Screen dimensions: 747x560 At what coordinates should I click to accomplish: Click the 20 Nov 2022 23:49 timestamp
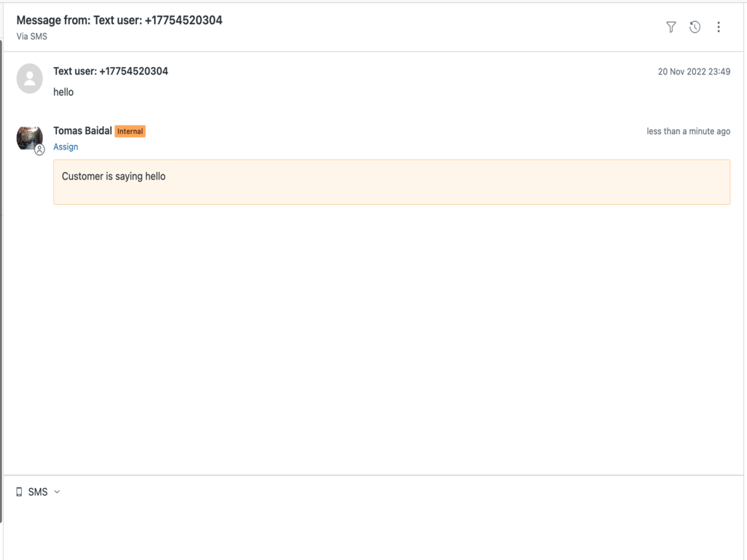694,71
